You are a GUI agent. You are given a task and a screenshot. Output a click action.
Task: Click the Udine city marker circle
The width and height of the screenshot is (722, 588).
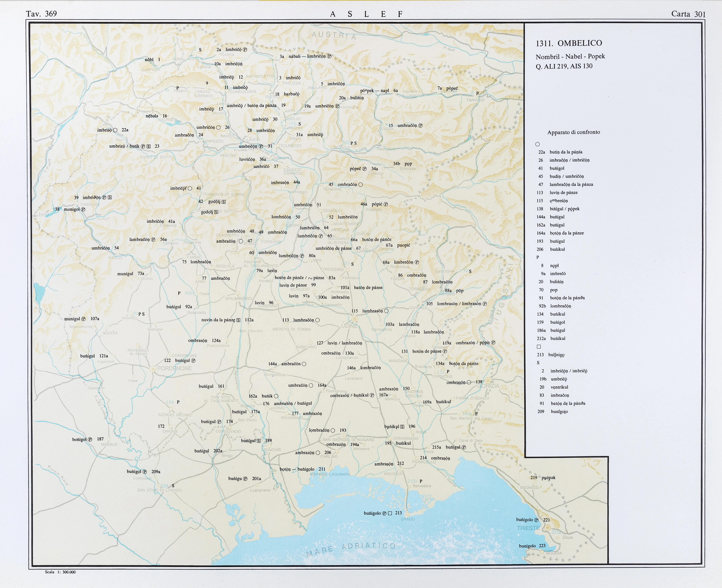point(355,319)
